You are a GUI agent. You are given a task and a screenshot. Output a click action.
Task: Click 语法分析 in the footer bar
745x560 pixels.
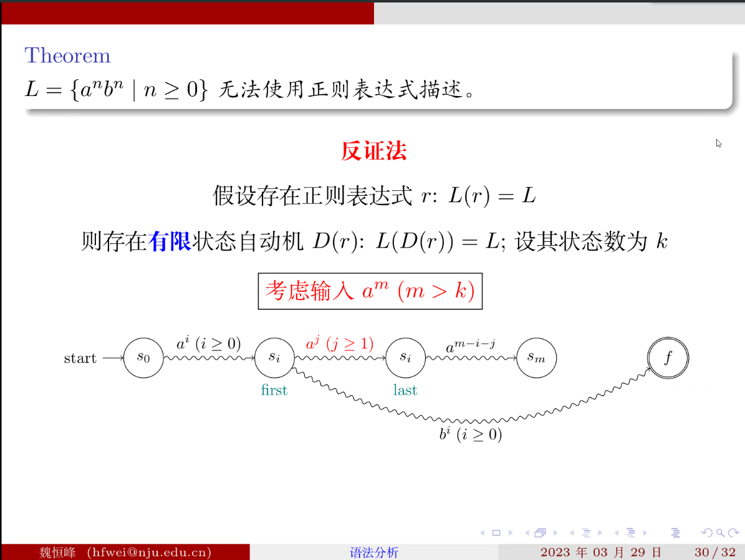[x=373, y=551]
